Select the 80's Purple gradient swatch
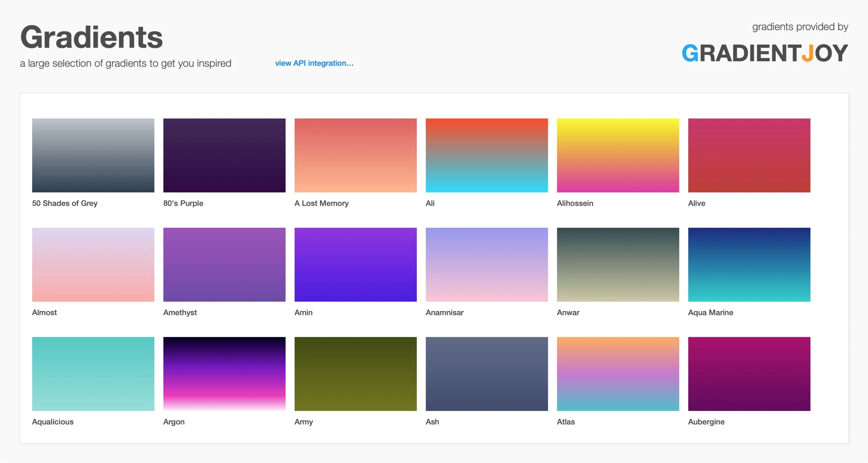This screenshot has height=463, width=868. tap(224, 155)
